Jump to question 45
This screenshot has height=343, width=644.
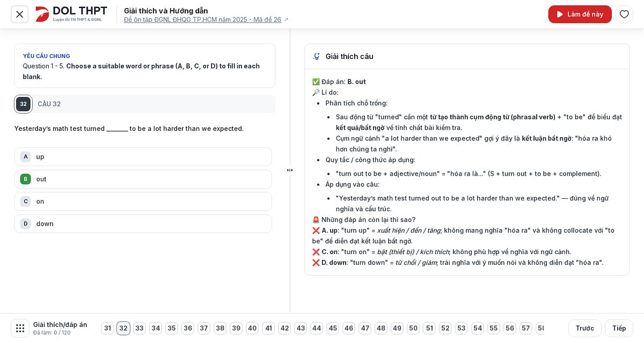[333, 328]
